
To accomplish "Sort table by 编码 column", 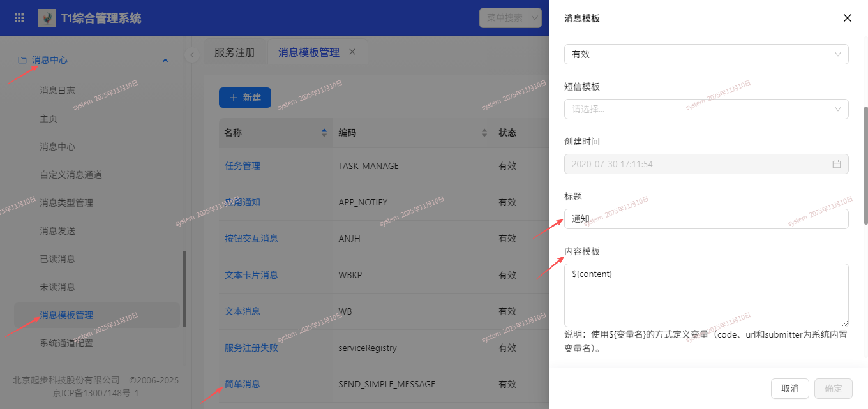I will (484, 133).
